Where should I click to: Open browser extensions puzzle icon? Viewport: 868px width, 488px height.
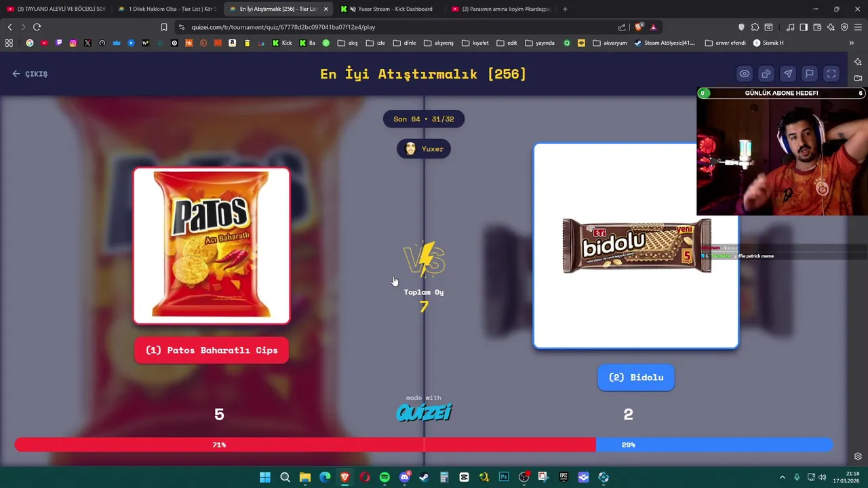point(755,27)
